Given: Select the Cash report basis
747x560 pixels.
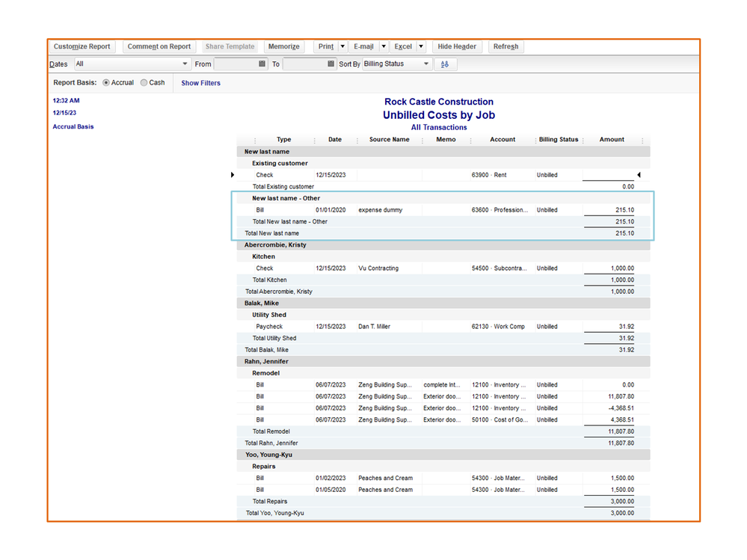Looking at the screenshot, I should pyautogui.click(x=144, y=83).
